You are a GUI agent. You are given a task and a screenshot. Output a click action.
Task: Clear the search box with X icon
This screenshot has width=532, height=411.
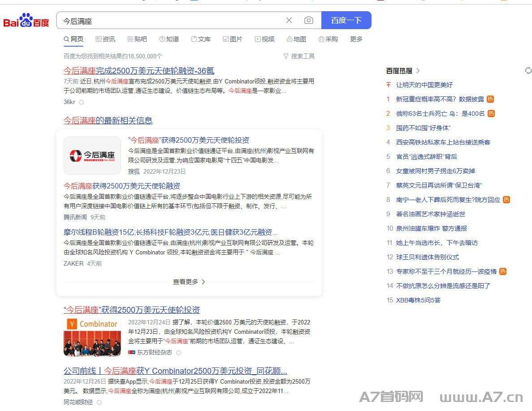289,20
